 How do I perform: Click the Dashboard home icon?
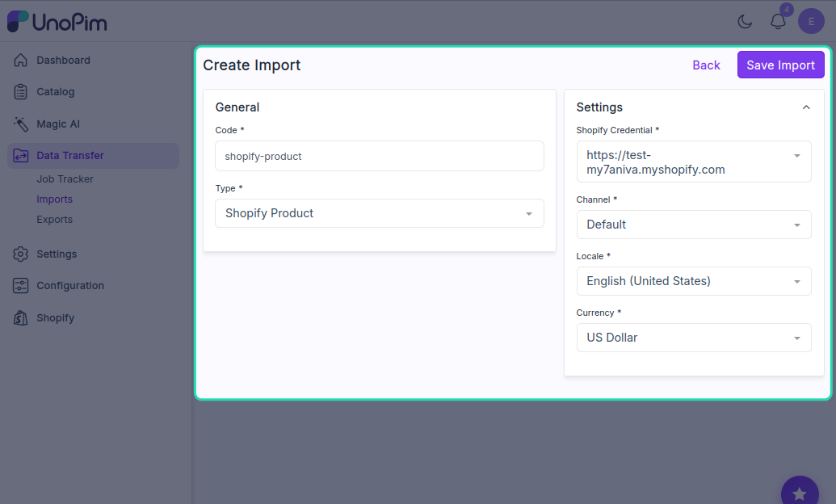click(x=20, y=61)
